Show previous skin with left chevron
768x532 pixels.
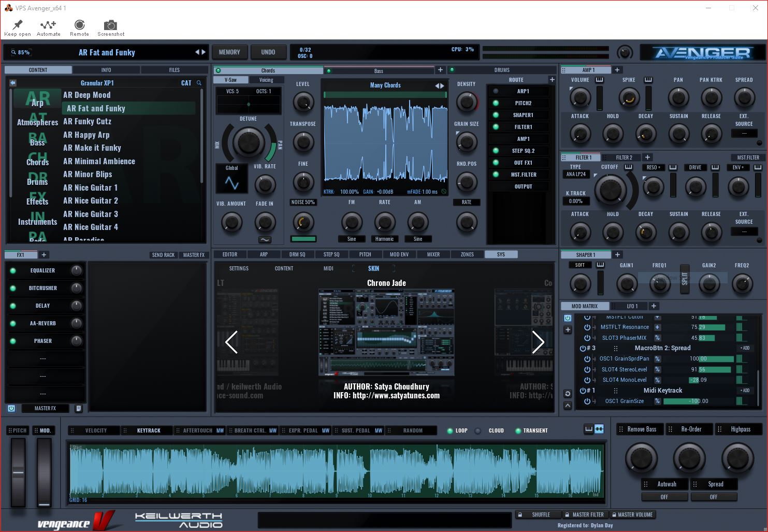[231, 342]
